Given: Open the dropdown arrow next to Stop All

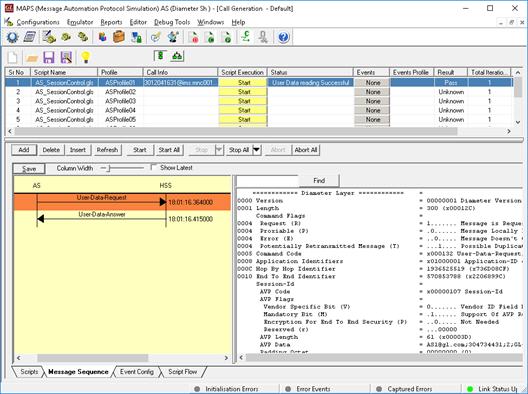Looking at the screenshot, I should click(257, 150).
